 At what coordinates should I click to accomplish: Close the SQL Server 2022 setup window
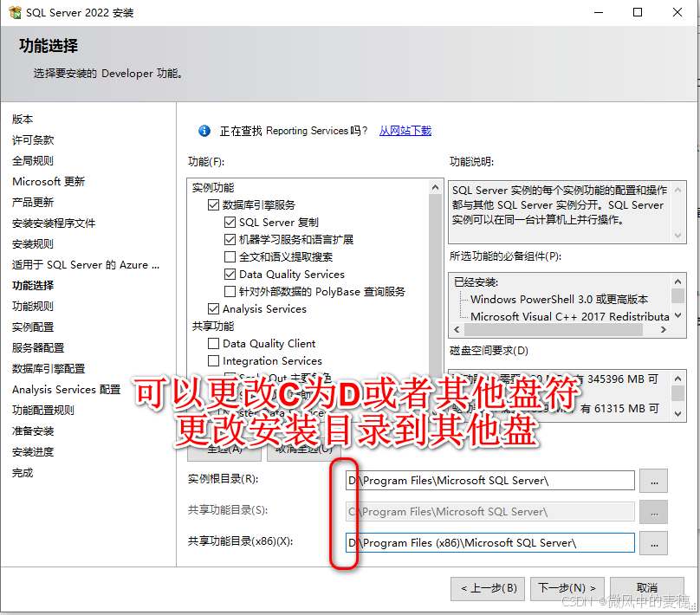(x=677, y=12)
